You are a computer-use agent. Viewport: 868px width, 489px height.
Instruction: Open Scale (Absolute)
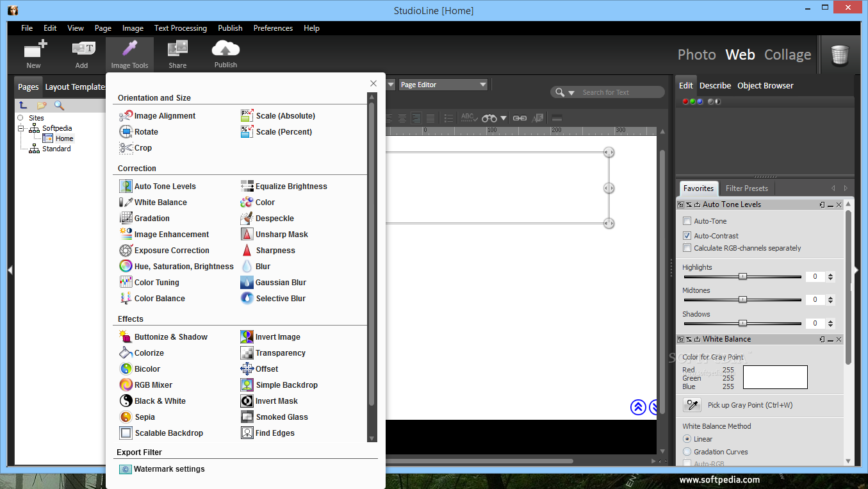[278, 116]
